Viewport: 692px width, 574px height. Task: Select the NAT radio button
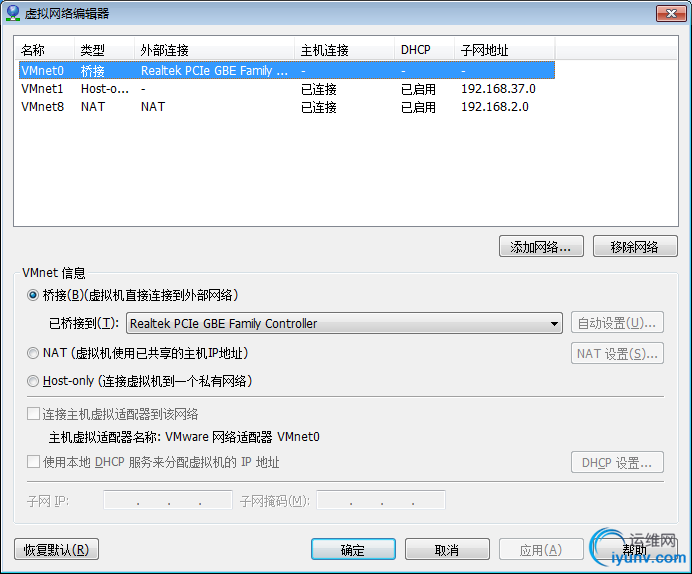coord(33,353)
